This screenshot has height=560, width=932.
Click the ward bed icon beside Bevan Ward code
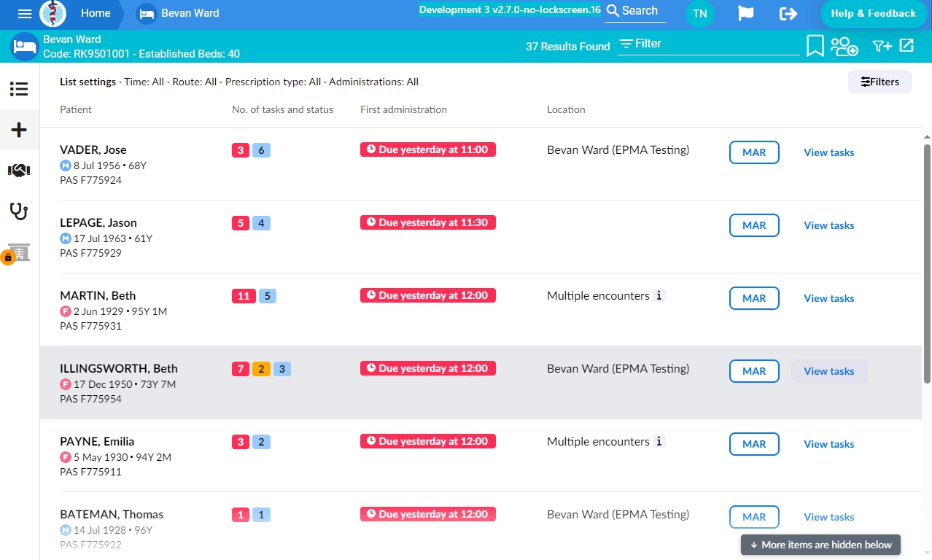coord(24,47)
